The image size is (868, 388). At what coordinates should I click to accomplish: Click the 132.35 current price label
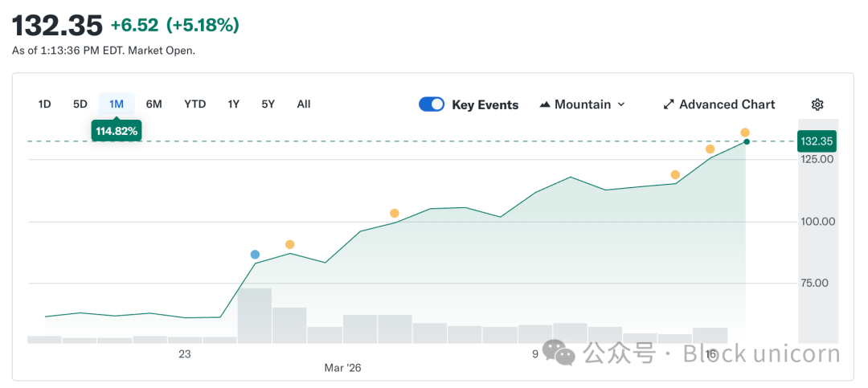817,141
